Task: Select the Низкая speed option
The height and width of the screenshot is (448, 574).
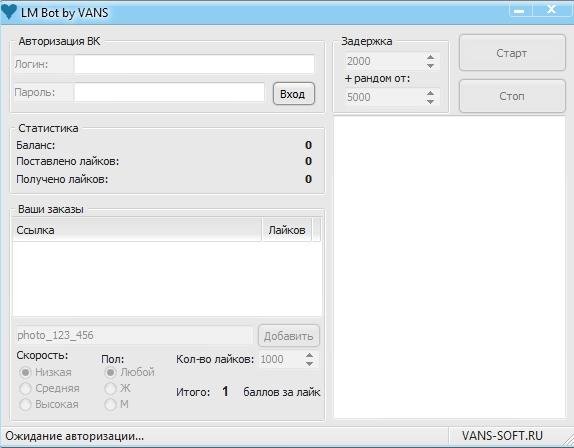Action: click(25, 372)
